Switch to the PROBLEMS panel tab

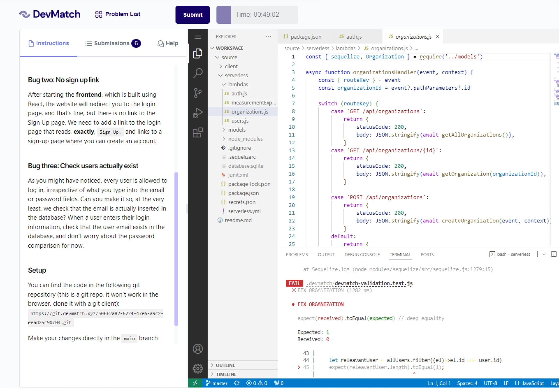pos(297,254)
